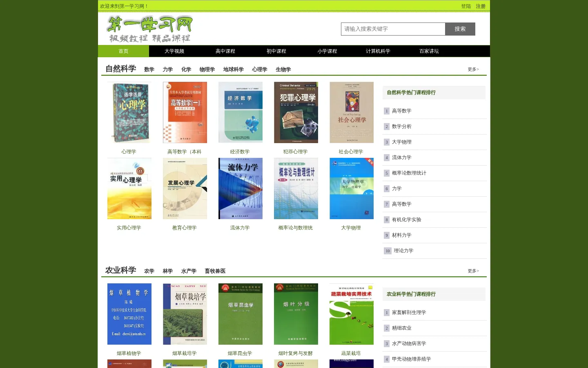Viewport: 588px width, 368px height.
Task: Open 更多> in the 自然科学 section
Action: (x=473, y=70)
